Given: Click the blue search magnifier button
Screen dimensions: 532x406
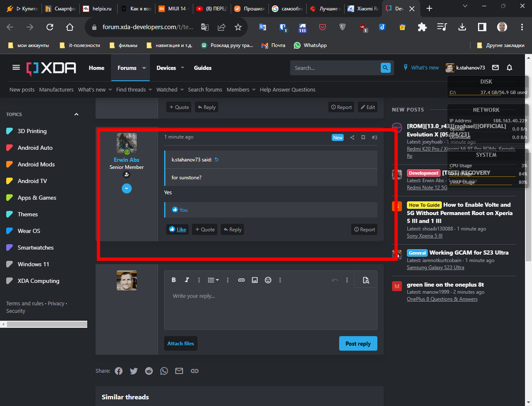Looking at the screenshot, I should pyautogui.click(x=385, y=68).
